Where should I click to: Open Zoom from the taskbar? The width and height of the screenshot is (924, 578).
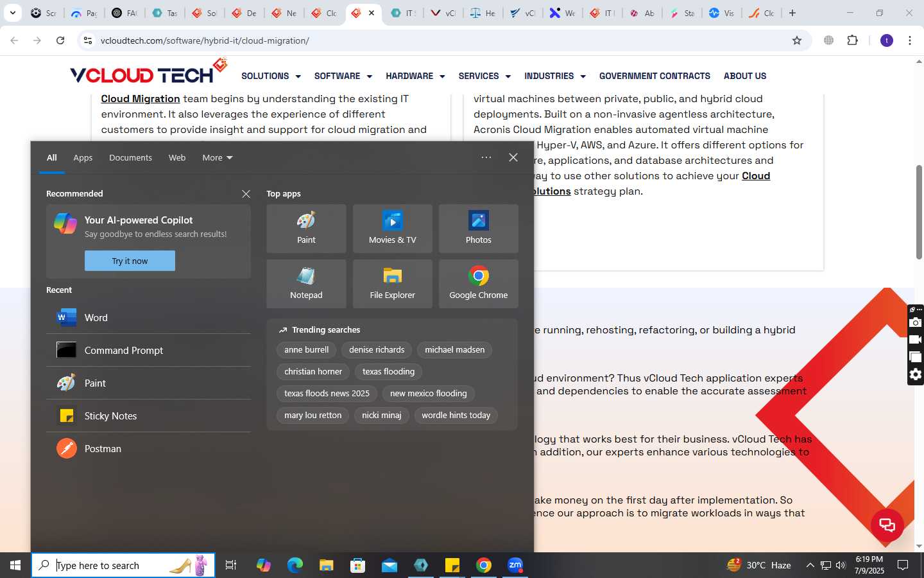[515, 565]
